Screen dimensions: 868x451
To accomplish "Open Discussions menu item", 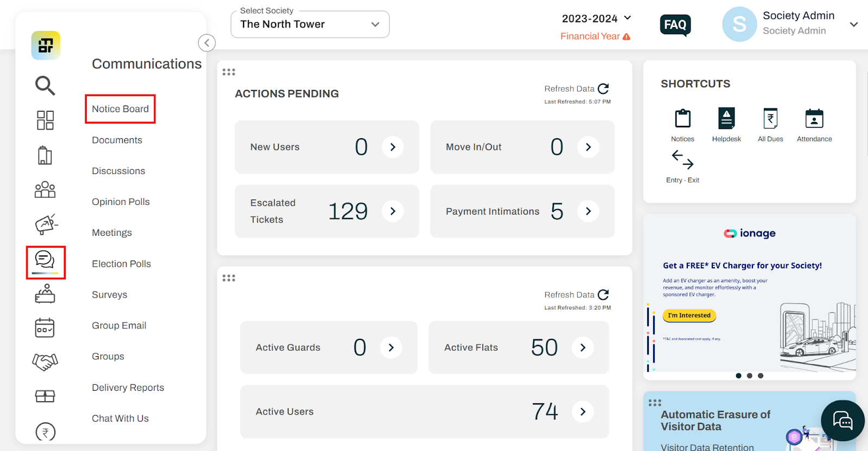I will point(119,171).
